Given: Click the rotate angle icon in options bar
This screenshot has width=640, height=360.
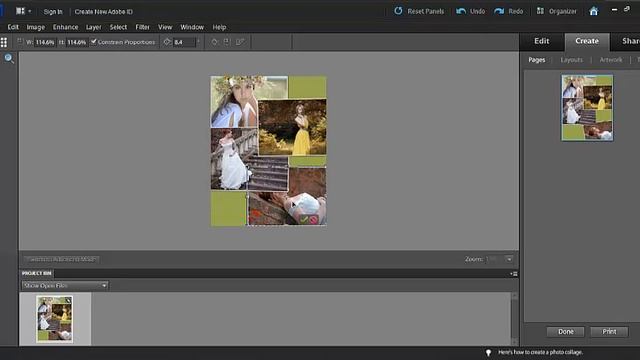Looking at the screenshot, I should pos(167,42).
